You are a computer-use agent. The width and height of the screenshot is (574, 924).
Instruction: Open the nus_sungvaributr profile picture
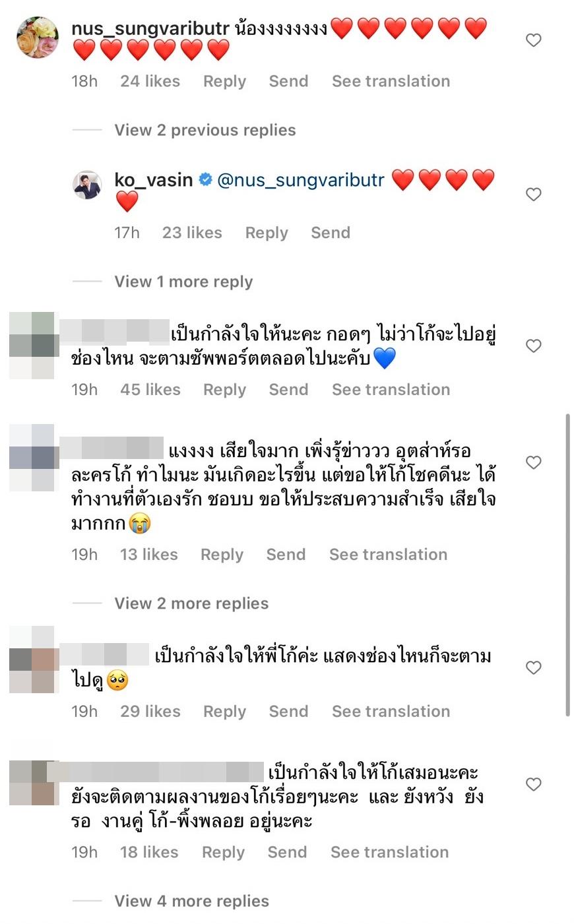tap(37, 37)
